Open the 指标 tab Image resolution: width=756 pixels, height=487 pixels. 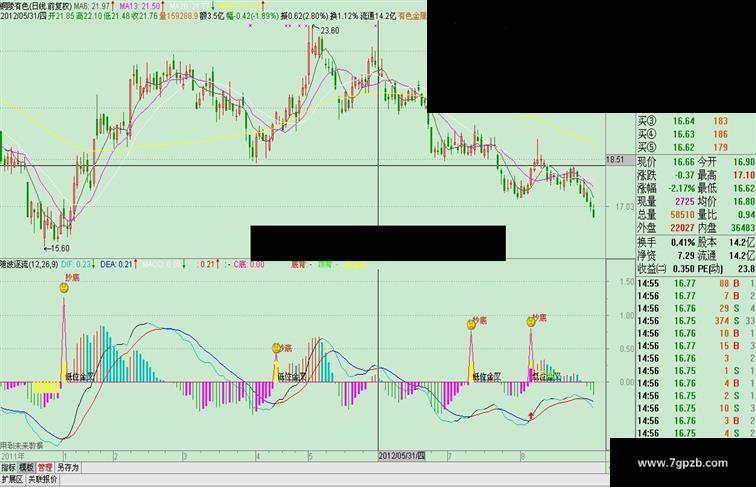[9, 468]
